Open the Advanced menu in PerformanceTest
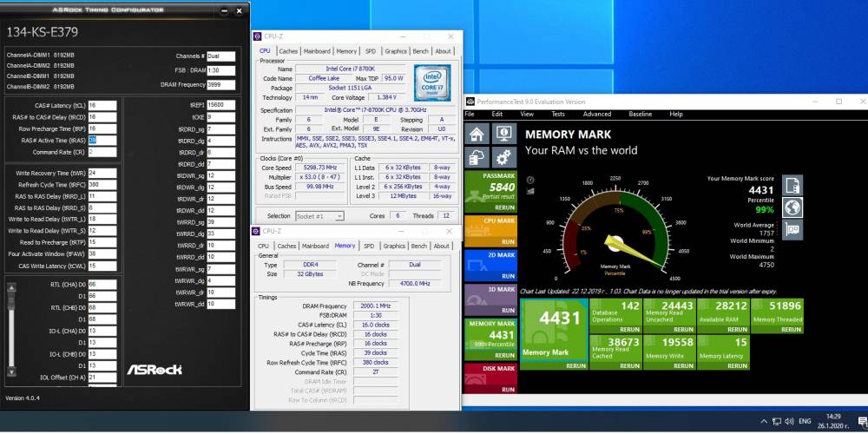The width and height of the screenshot is (868, 434). 597,114
